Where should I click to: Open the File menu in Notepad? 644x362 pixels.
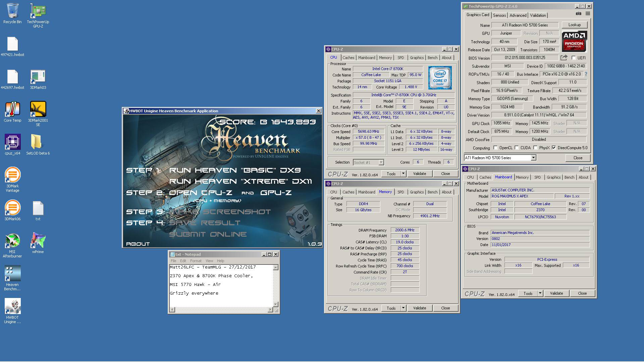[173, 261]
